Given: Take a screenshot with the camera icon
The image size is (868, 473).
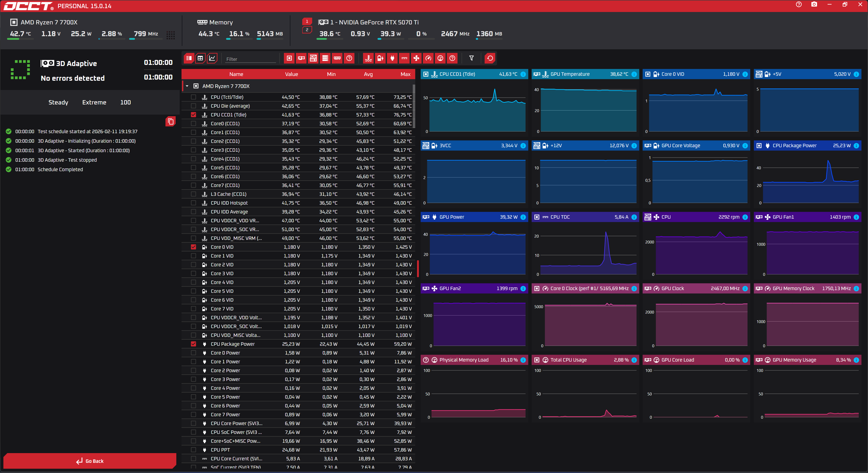Looking at the screenshot, I should 814,5.
